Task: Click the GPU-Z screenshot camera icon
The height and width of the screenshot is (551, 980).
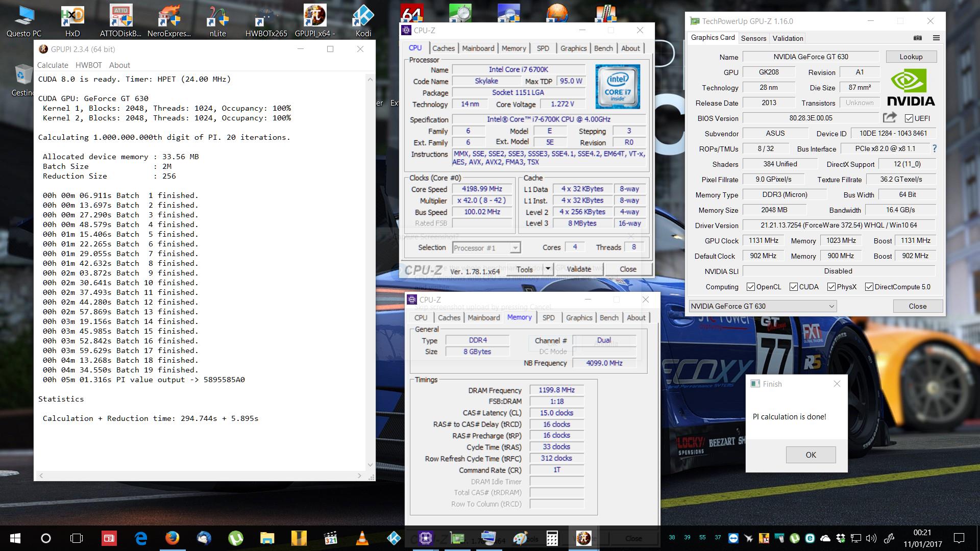Action: 918,38
